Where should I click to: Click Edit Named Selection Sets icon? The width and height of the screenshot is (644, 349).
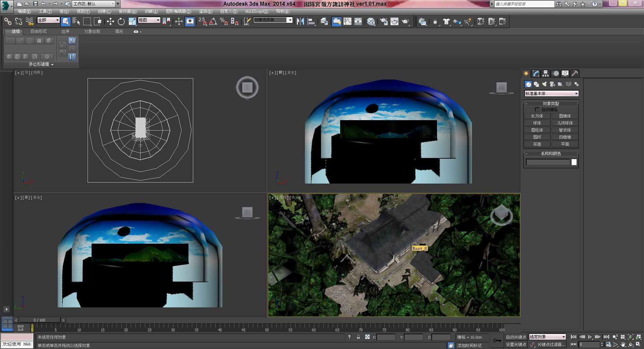tap(247, 21)
